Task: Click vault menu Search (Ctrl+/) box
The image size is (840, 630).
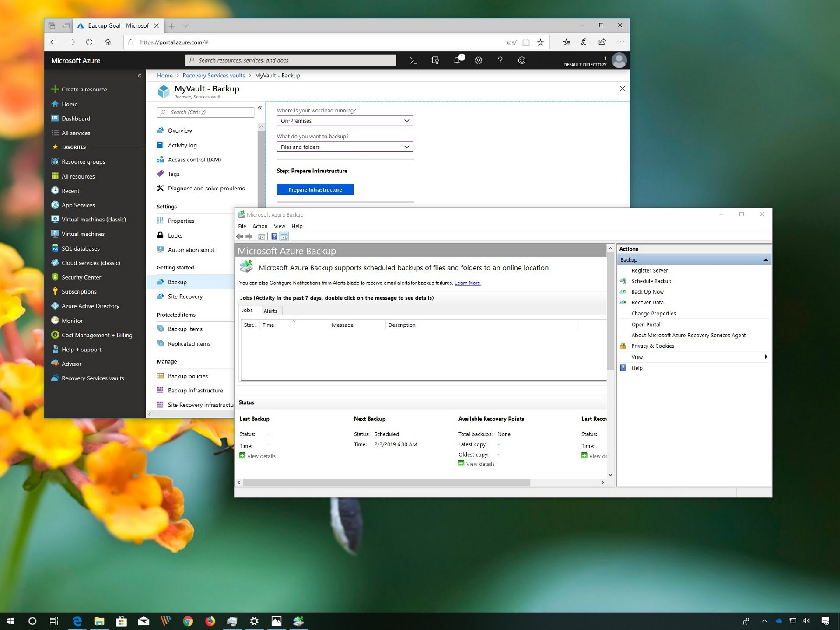Action: pyautogui.click(x=205, y=112)
